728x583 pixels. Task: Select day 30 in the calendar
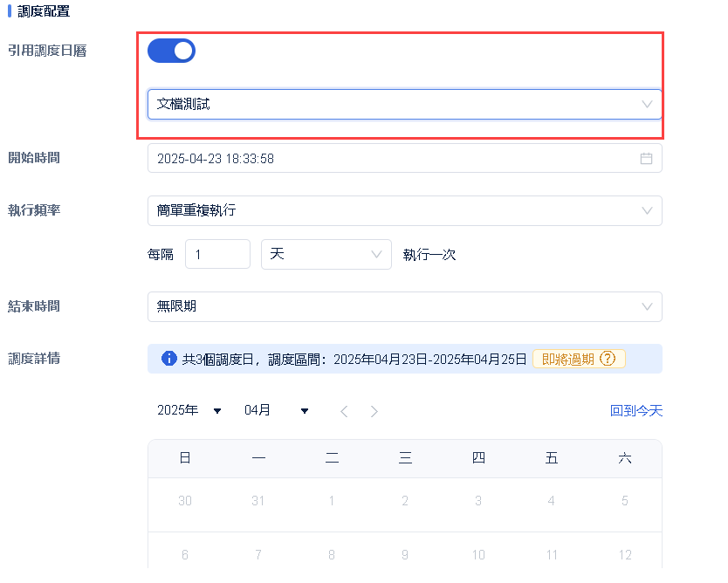185,501
